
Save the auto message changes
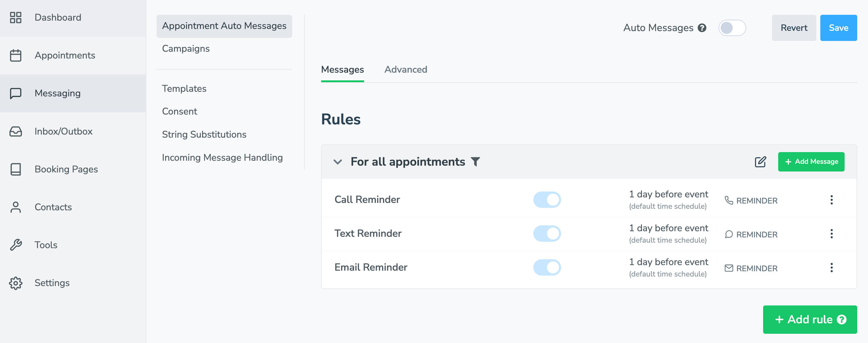point(838,28)
